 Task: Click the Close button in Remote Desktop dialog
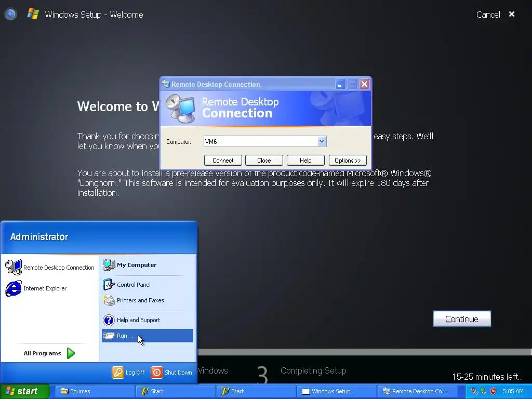coord(264,161)
